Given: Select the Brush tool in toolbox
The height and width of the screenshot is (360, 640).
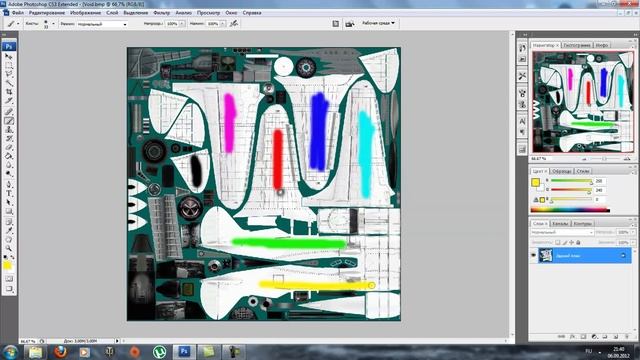Looking at the screenshot, I should click(9, 121).
